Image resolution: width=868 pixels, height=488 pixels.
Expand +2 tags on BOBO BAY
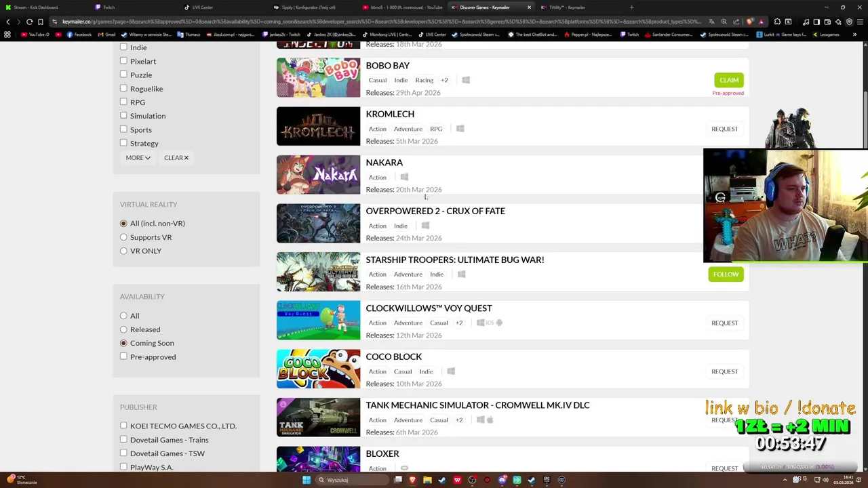[444, 80]
